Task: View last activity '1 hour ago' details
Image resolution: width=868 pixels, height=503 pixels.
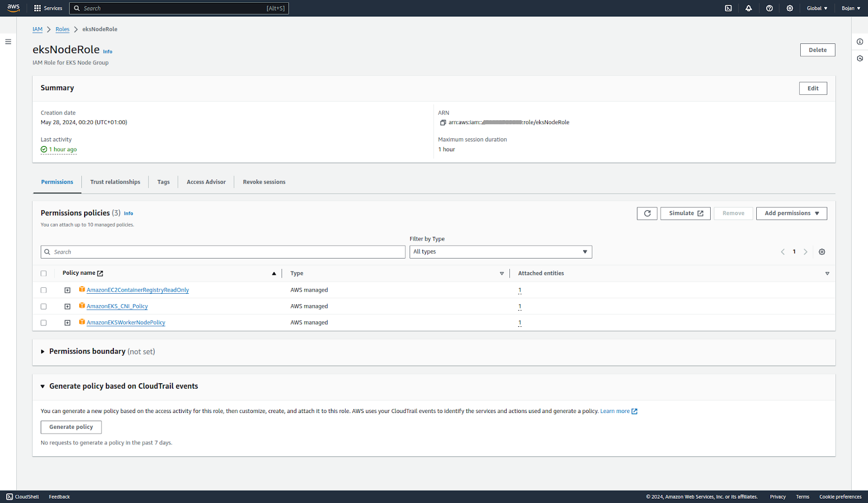Action: 62,150
